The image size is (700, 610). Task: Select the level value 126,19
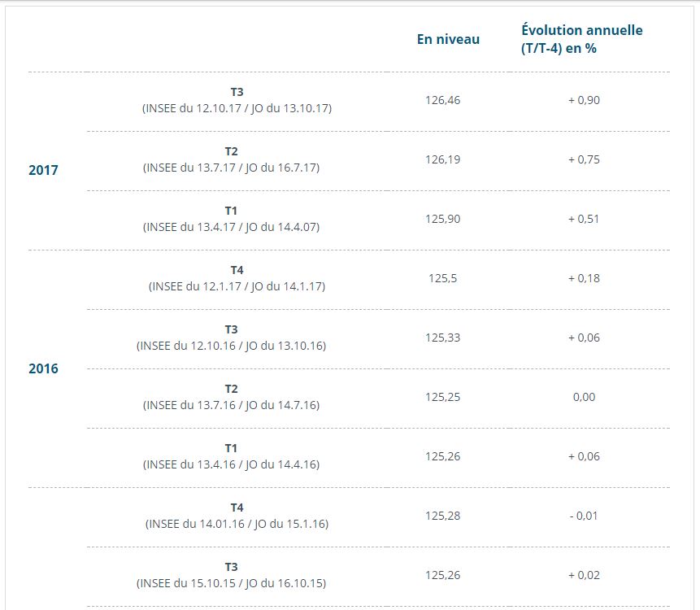click(x=442, y=159)
